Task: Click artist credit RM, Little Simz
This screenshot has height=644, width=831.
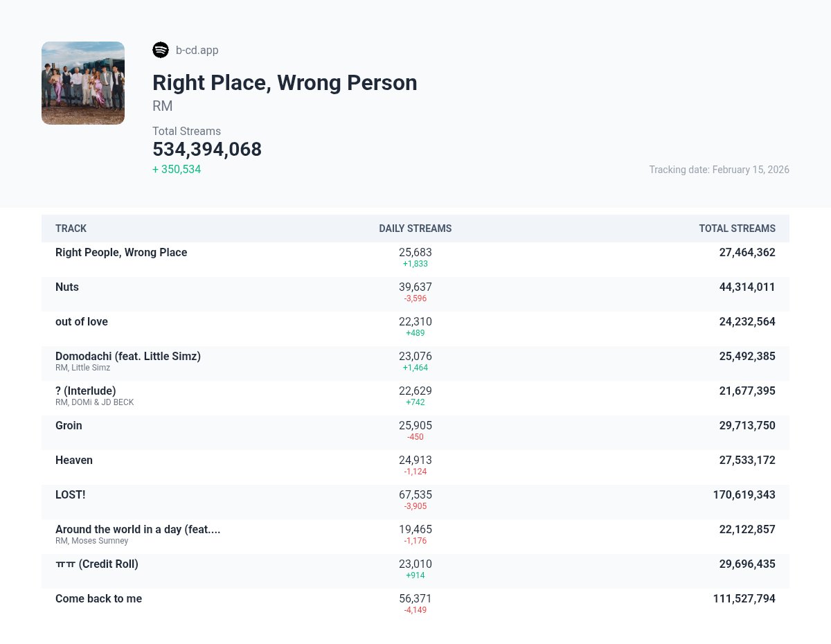Action: point(82,368)
